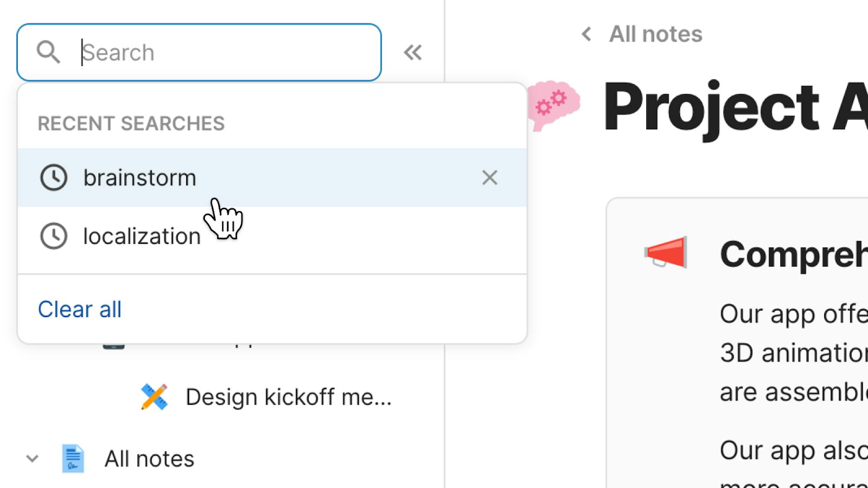The width and height of the screenshot is (868, 488).
Task: Collapse the All notes tree section
Action: click(33, 459)
